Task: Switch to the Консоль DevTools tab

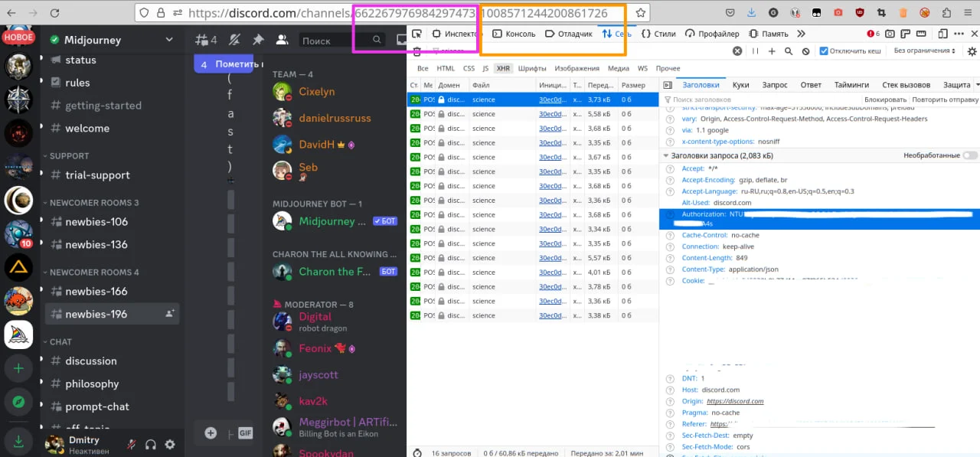Action: pos(514,34)
